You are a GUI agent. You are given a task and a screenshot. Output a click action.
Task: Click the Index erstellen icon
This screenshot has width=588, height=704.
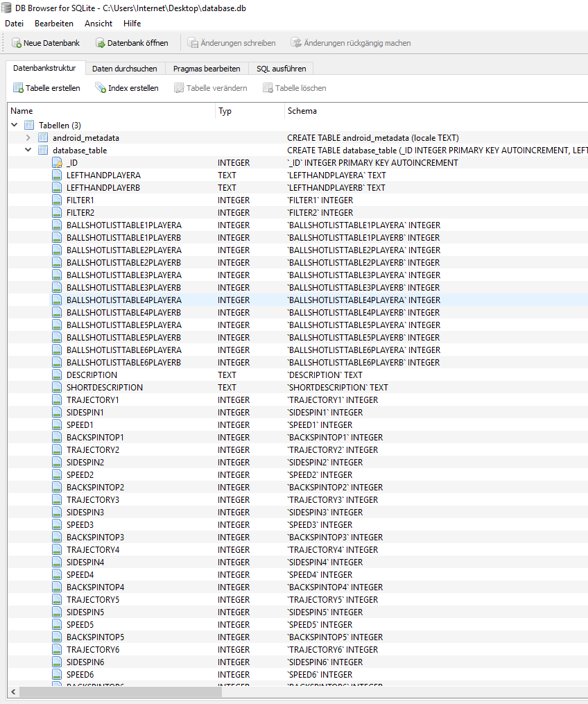(101, 88)
